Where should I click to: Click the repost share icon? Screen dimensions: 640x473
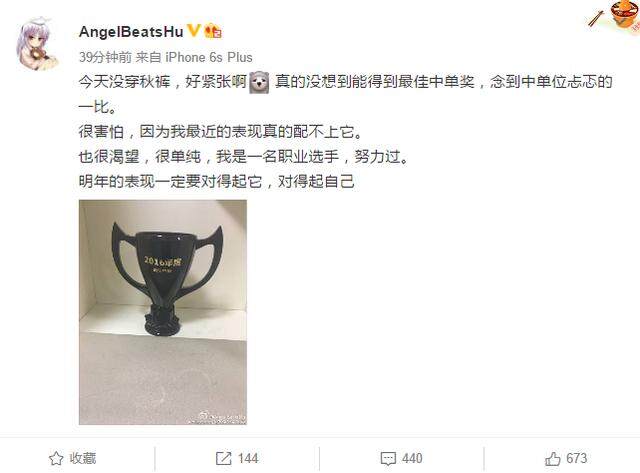click(x=223, y=458)
